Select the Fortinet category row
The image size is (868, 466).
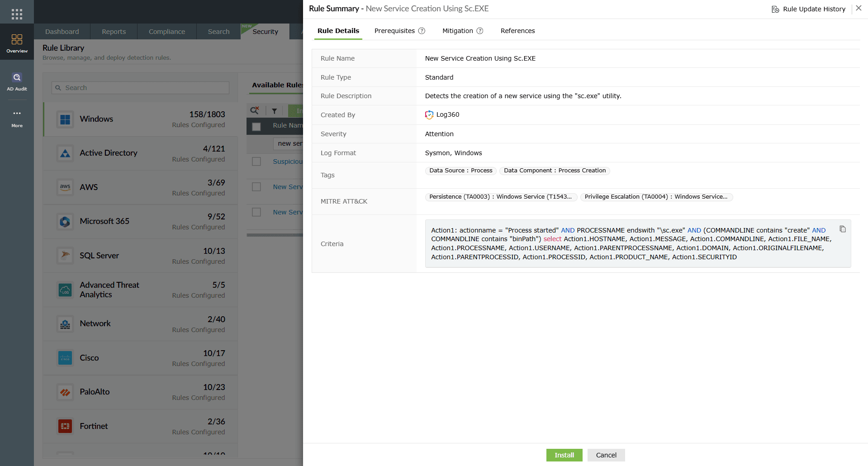(141, 426)
